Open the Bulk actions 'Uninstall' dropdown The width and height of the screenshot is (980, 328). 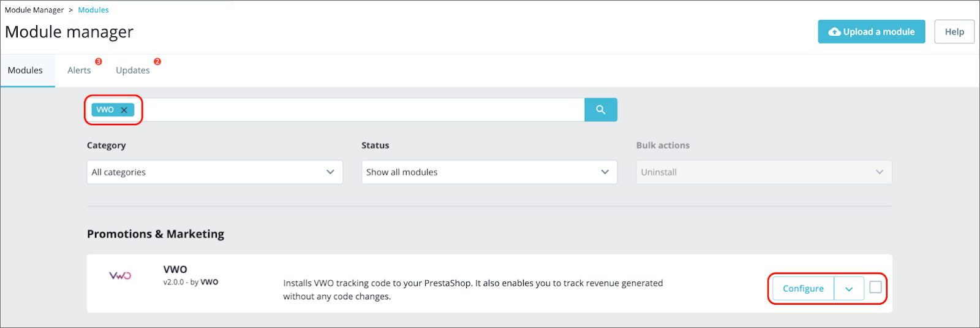[x=764, y=172]
